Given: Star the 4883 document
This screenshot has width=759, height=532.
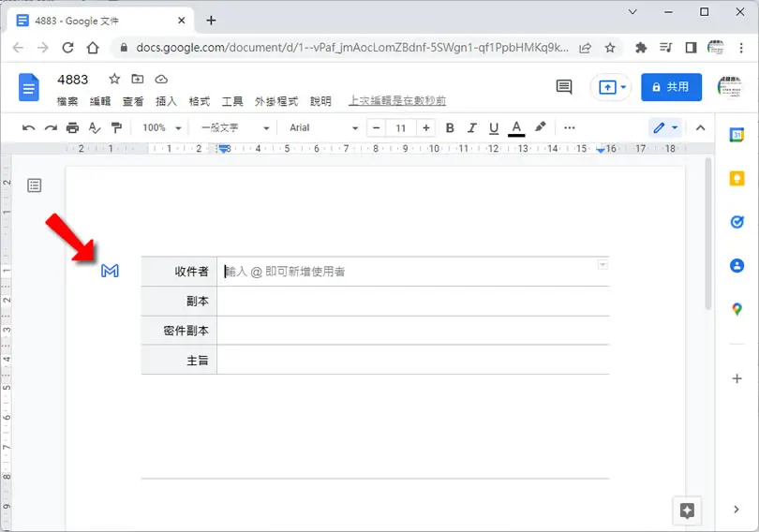Looking at the screenshot, I should 114,79.
